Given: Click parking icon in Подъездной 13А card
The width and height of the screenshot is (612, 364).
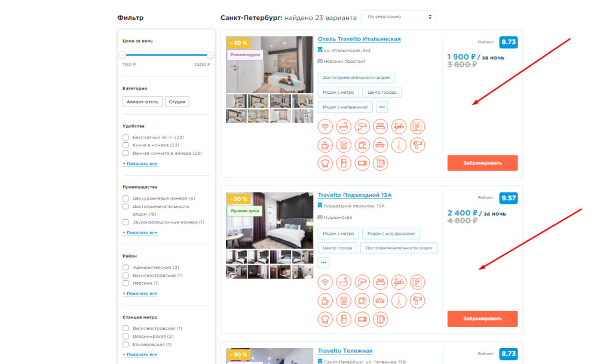Looking at the screenshot, I should click(417, 282).
